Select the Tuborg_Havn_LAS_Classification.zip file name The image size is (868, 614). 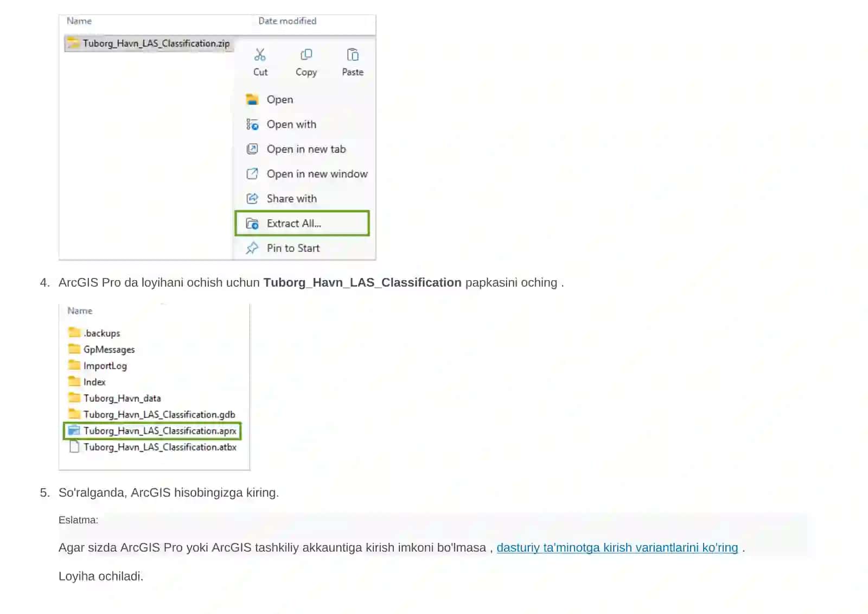[156, 43]
